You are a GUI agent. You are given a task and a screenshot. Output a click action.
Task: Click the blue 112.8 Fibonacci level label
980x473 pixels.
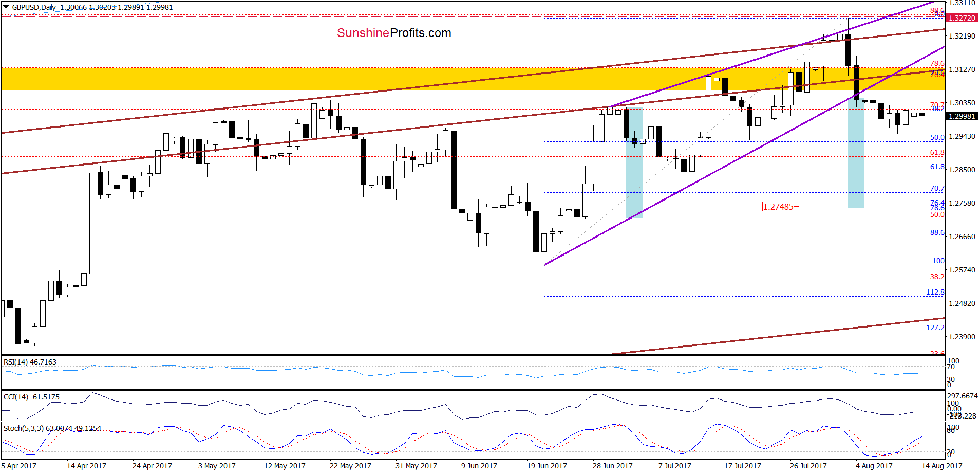(x=935, y=292)
